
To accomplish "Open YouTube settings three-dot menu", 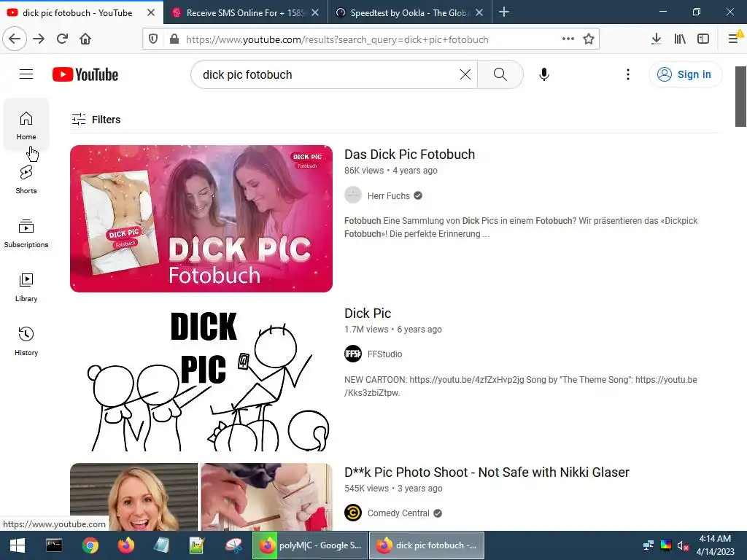I will pos(628,74).
